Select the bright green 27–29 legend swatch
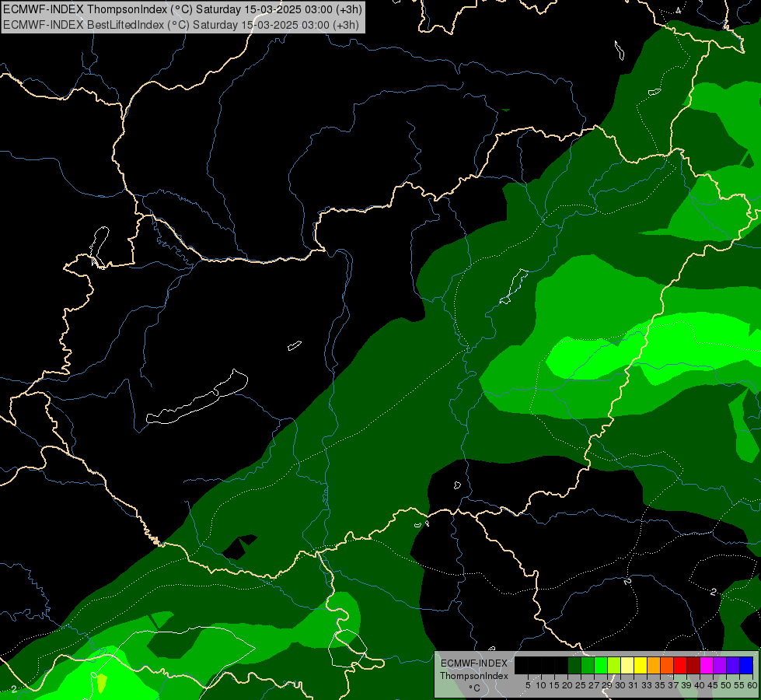This screenshot has height=700, width=761. (x=601, y=665)
